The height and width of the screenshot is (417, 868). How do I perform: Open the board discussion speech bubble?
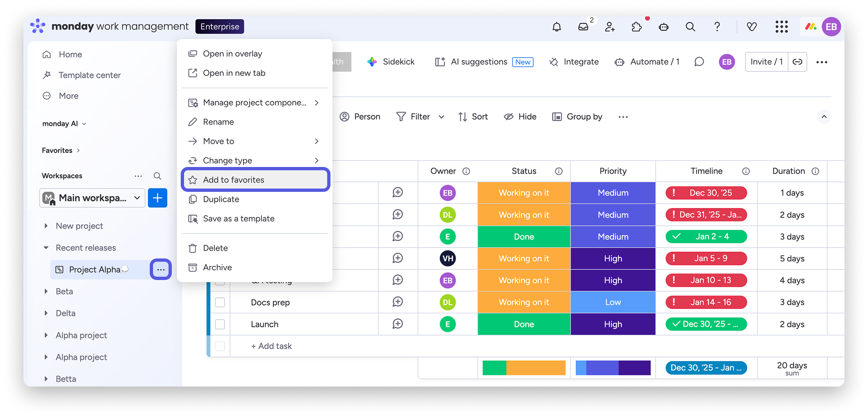pos(699,62)
